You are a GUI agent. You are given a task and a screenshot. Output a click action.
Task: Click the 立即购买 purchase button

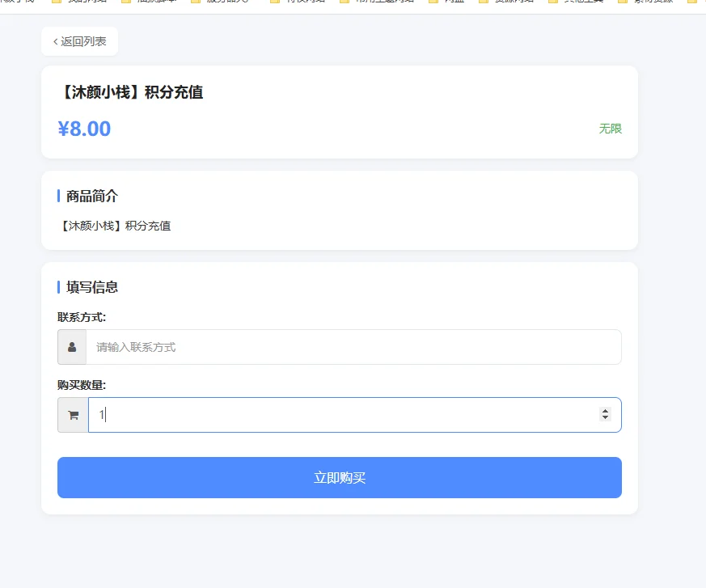(x=339, y=477)
